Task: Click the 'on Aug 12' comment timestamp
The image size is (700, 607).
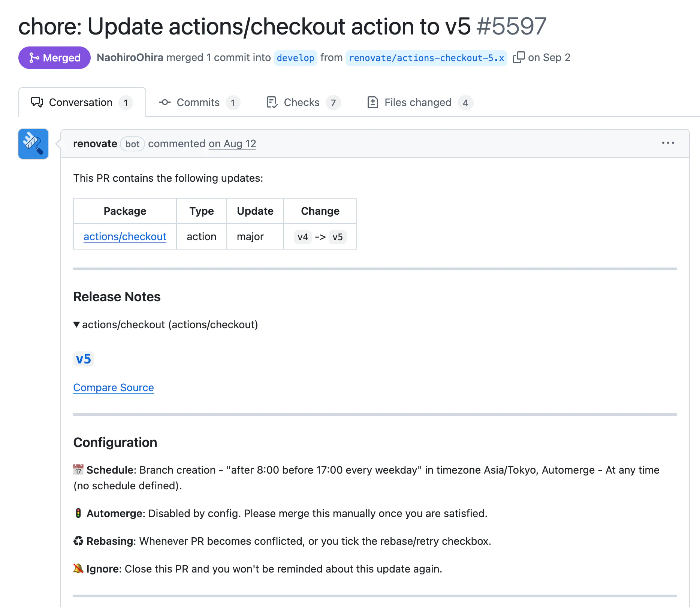Action: pos(232,144)
